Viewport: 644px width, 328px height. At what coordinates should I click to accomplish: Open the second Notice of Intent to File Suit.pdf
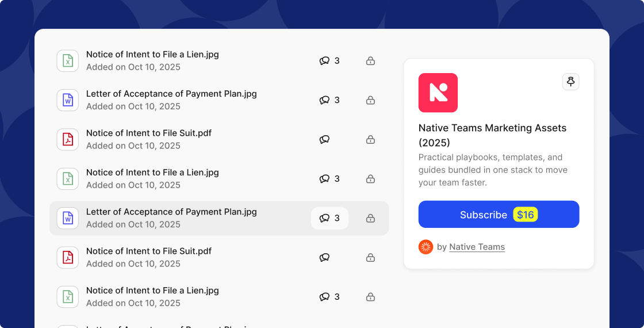pyautogui.click(x=149, y=251)
